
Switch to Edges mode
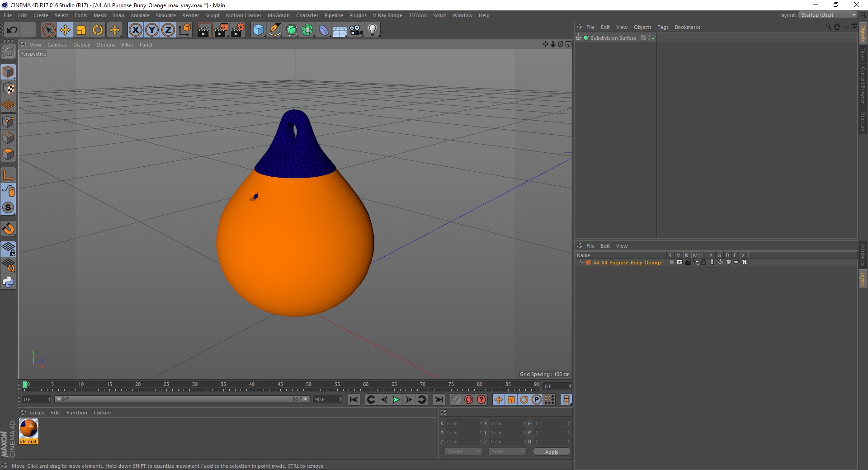point(8,138)
